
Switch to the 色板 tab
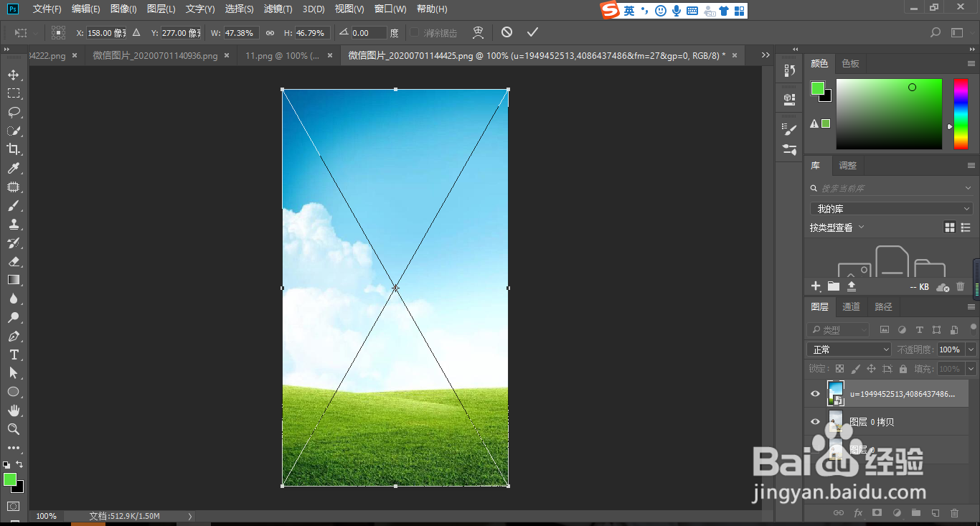pos(851,64)
